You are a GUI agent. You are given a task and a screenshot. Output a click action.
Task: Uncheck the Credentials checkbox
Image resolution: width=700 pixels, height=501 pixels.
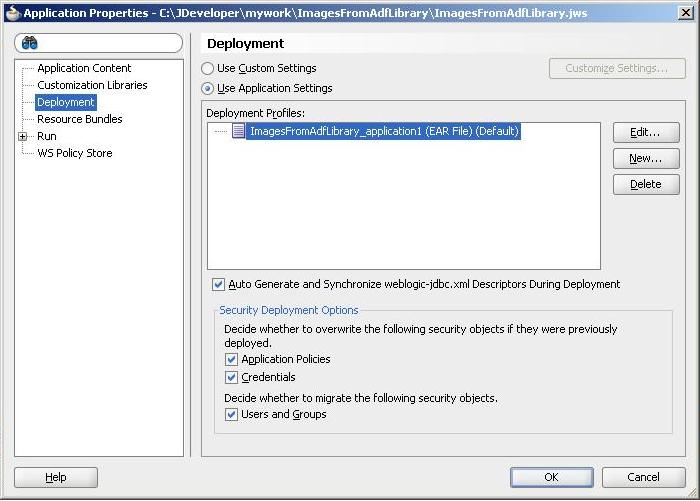(x=231, y=378)
